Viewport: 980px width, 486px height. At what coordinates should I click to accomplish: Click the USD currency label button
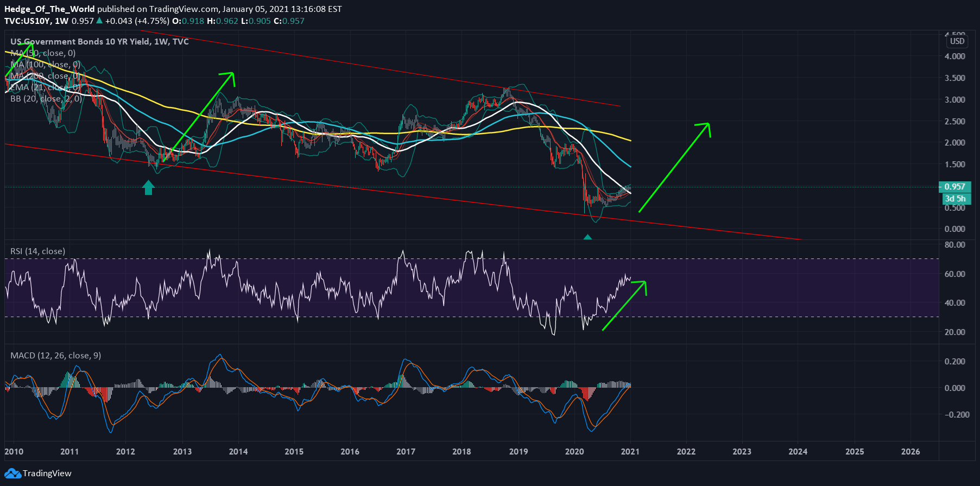[957, 41]
